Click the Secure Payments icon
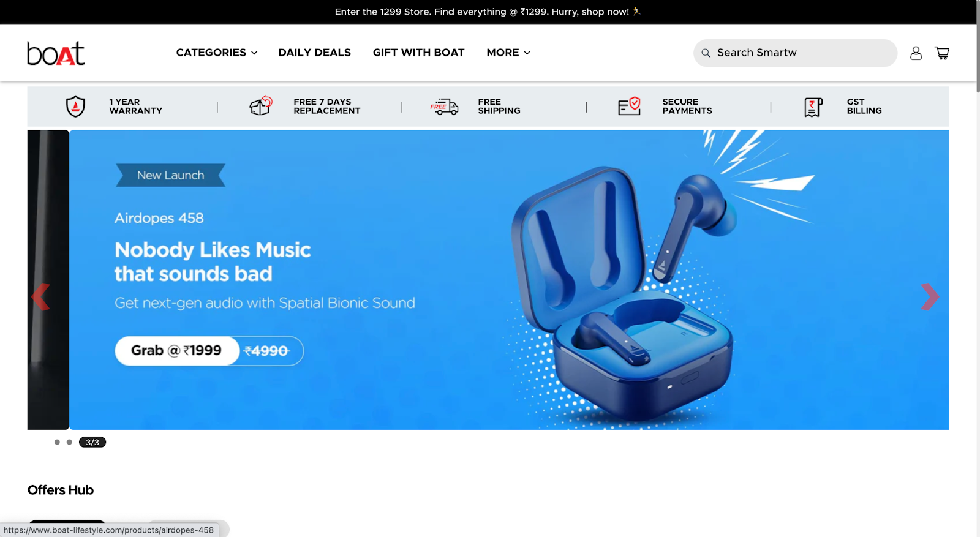The width and height of the screenshot is (980, 537). tap(629, 106)
